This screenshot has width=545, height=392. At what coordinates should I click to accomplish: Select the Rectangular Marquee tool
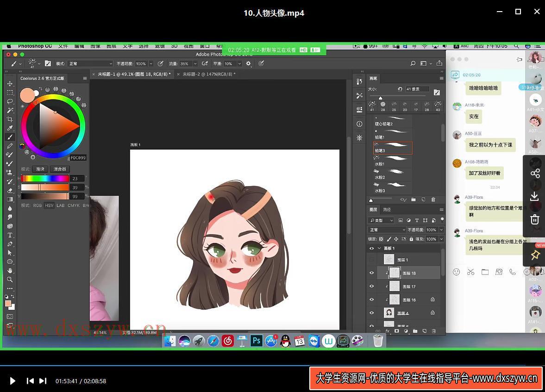(10, 93)
